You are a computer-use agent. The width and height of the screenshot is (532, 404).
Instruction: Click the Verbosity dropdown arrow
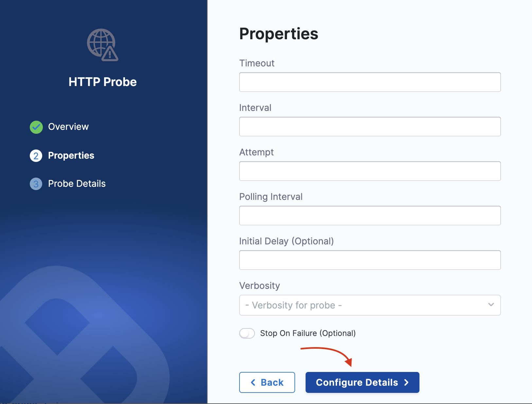coord(491,305)
